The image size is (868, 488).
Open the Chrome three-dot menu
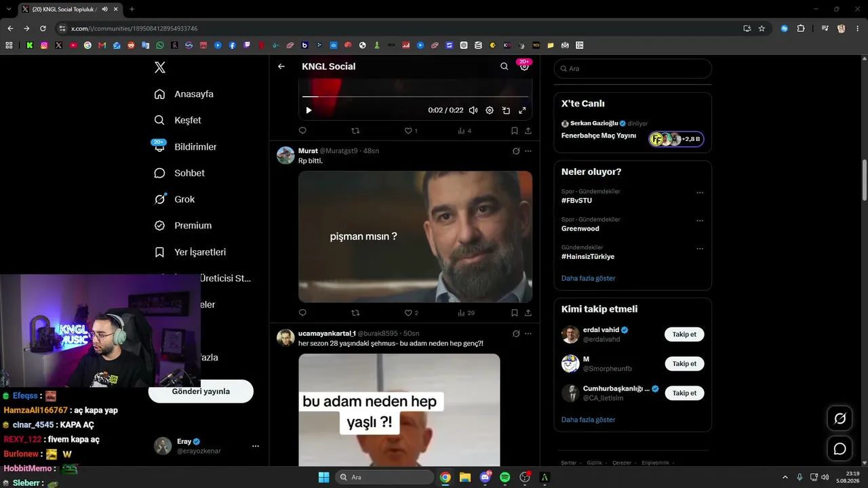tap(857, 28)
